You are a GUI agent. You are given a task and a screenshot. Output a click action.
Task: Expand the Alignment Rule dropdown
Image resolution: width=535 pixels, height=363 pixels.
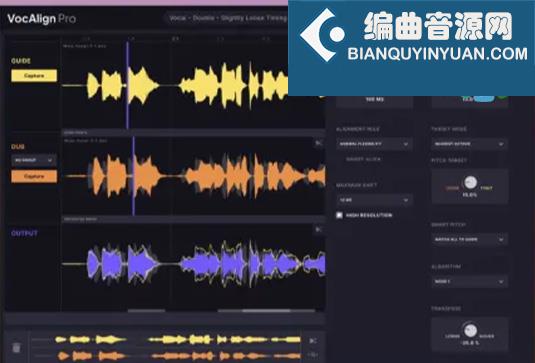[x=374, y=144]
